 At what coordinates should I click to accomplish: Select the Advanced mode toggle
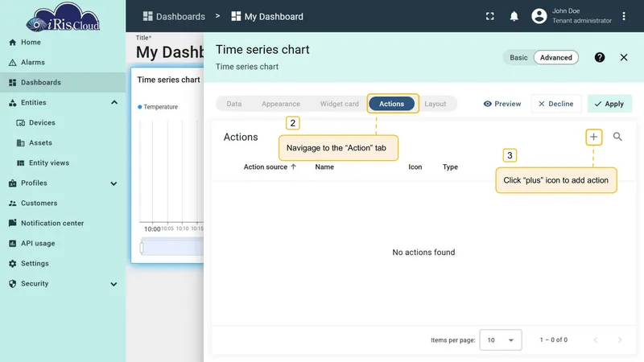pyautogui.click(x=555, y=57)
